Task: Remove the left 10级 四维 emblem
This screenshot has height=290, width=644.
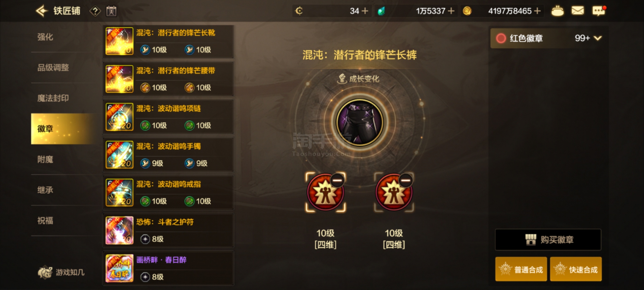Action: pos(337,180)
